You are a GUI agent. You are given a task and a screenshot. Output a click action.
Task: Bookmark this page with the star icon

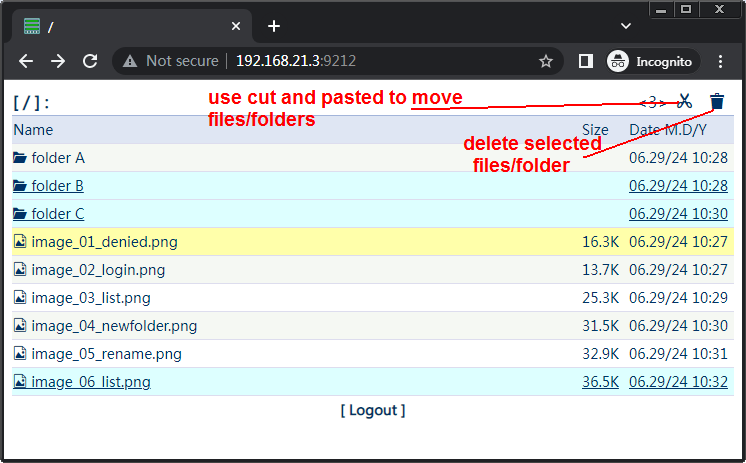[546, 61]
